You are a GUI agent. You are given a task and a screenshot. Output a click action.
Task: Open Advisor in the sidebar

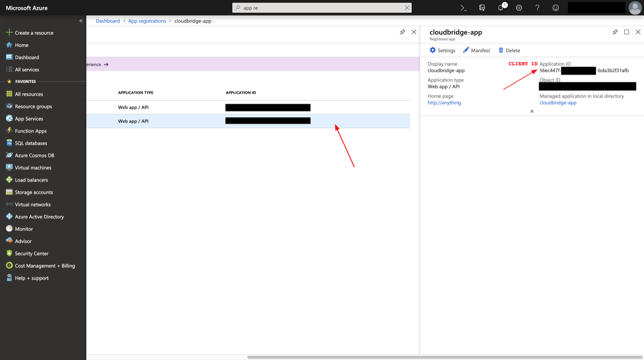[19, 241]
